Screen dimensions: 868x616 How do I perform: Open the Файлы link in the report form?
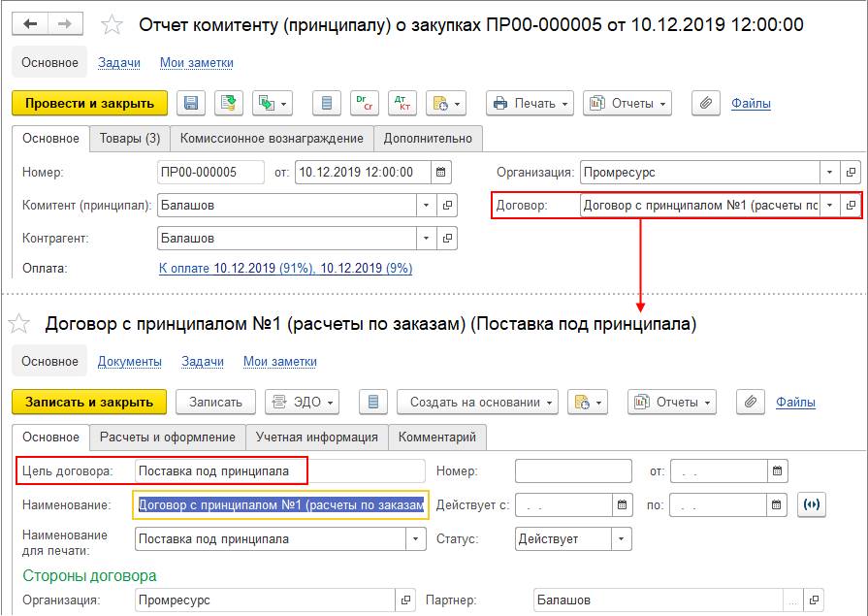click(x=751, y=103)
